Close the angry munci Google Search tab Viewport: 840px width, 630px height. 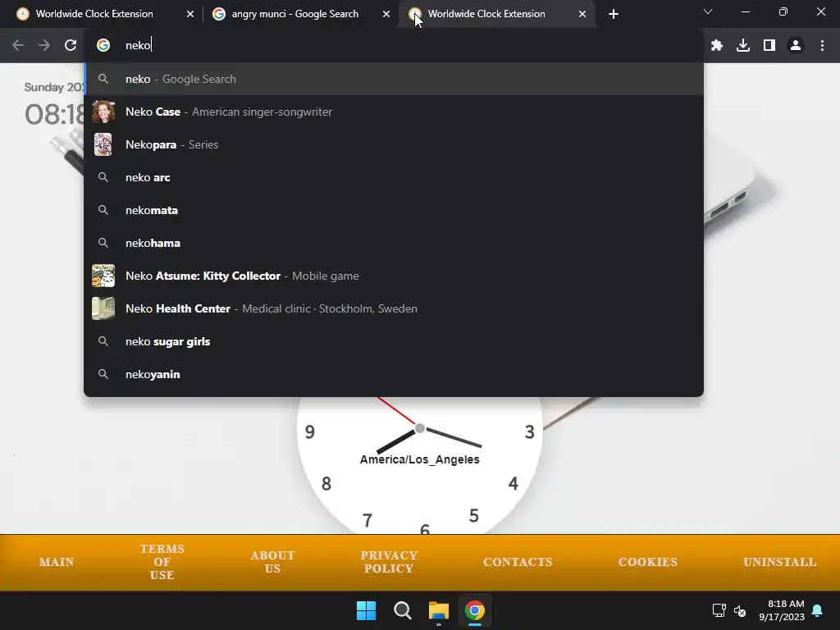pos(386,14)
